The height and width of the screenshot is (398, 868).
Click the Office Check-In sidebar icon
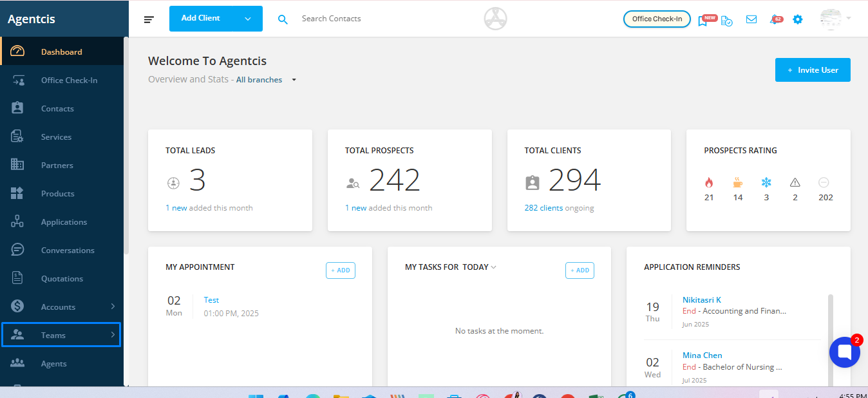pyautogui.click(x=17, y=81)
